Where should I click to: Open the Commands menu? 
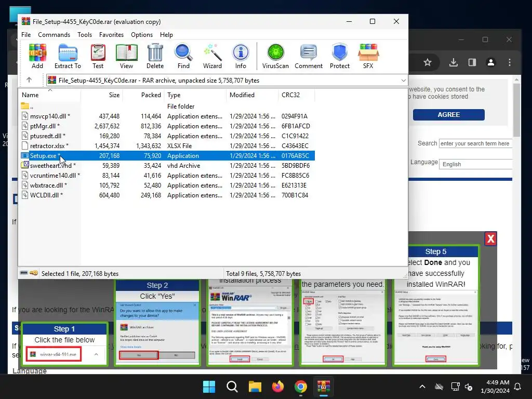tap(54, 35)
